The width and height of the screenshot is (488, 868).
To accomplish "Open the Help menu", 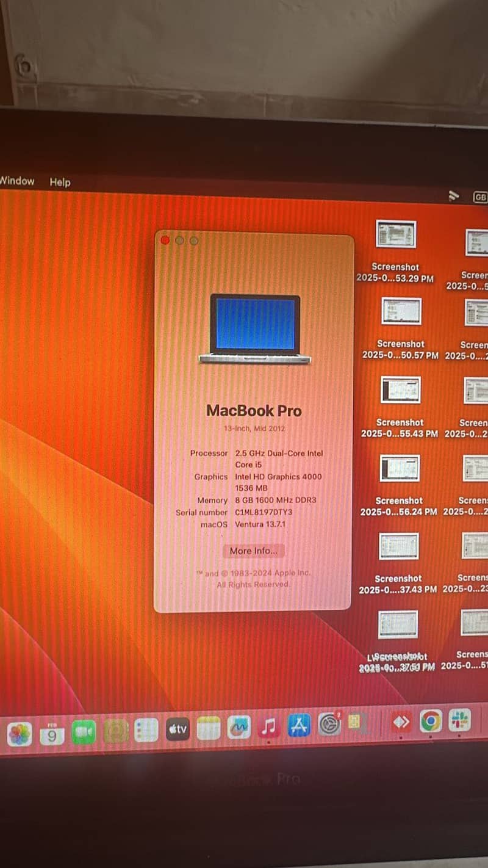I will click(60, 182).
